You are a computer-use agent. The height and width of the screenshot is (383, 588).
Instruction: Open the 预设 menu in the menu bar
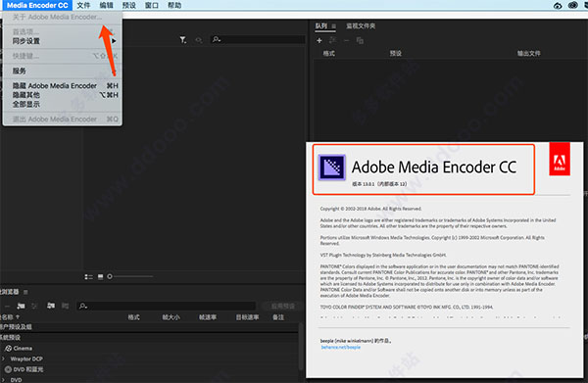[x=129, y=5]
